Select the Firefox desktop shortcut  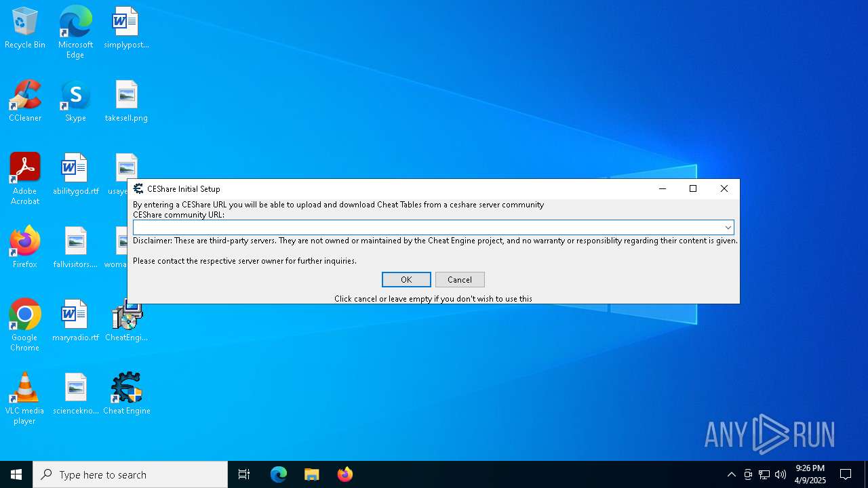25,247
